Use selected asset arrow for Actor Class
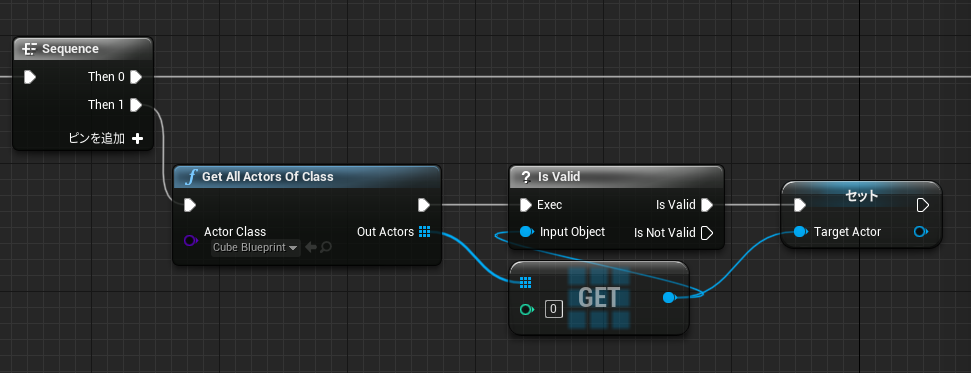This screenshot has width=971, height=373. (310, 247)
